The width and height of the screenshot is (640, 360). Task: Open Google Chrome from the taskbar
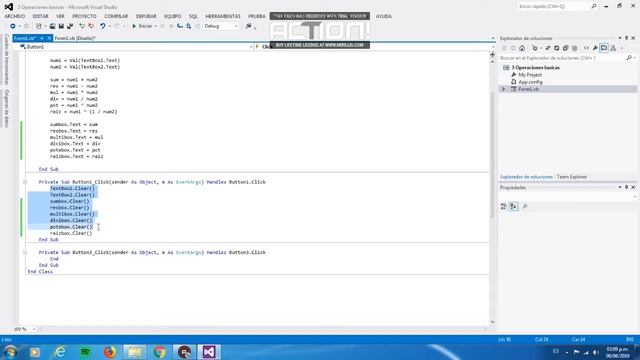point(160,352)
